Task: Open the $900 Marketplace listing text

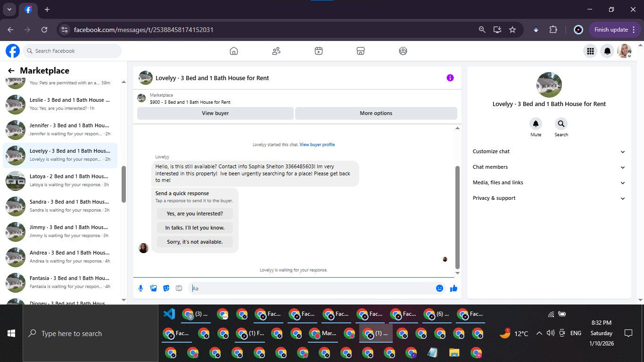Action: 190,102
